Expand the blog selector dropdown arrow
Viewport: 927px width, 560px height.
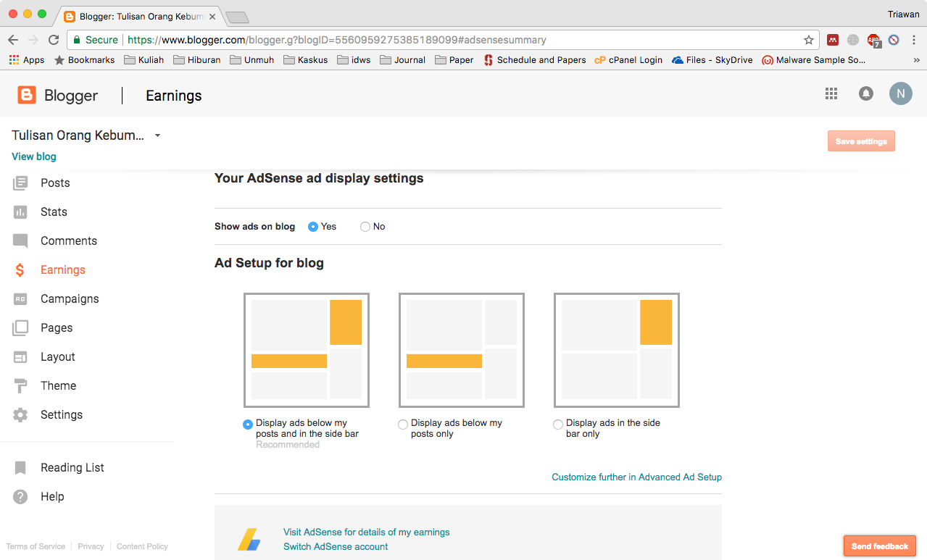click(x=157, y=135)
